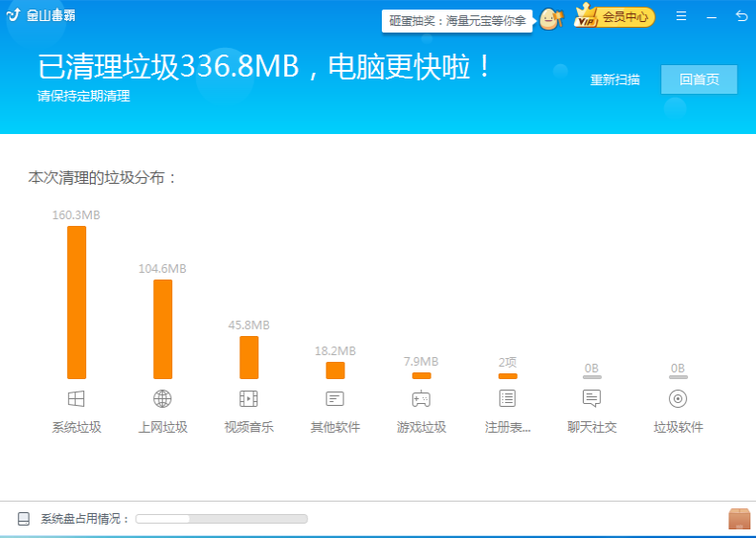This screenshot has height=538, width=756.
Task: Click the 游戏垃圾 gamepad icon
Action: [421, 399]
